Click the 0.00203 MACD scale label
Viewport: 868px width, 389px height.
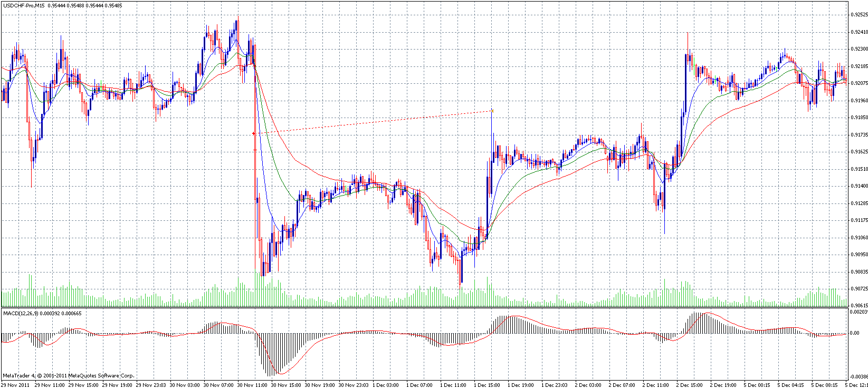860,312
